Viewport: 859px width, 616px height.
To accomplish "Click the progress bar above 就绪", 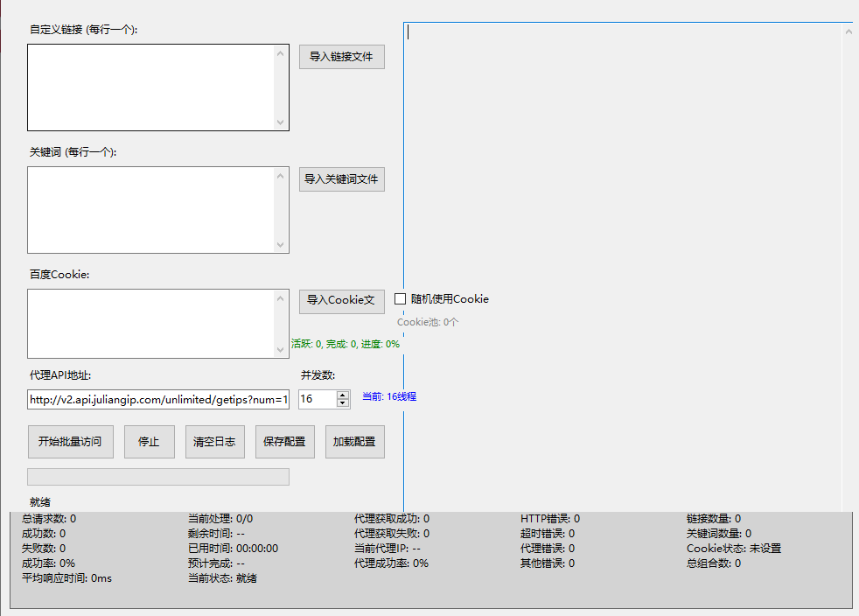I will 157,477.
